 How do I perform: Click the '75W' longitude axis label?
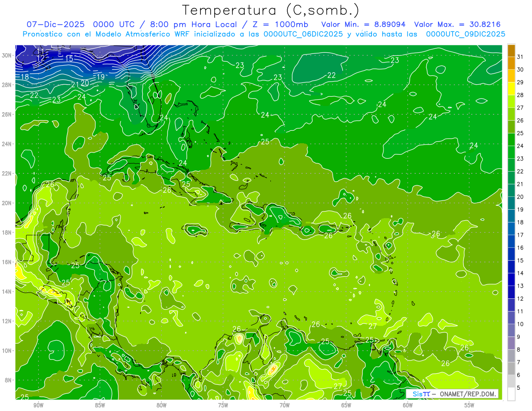pos(223,405)
